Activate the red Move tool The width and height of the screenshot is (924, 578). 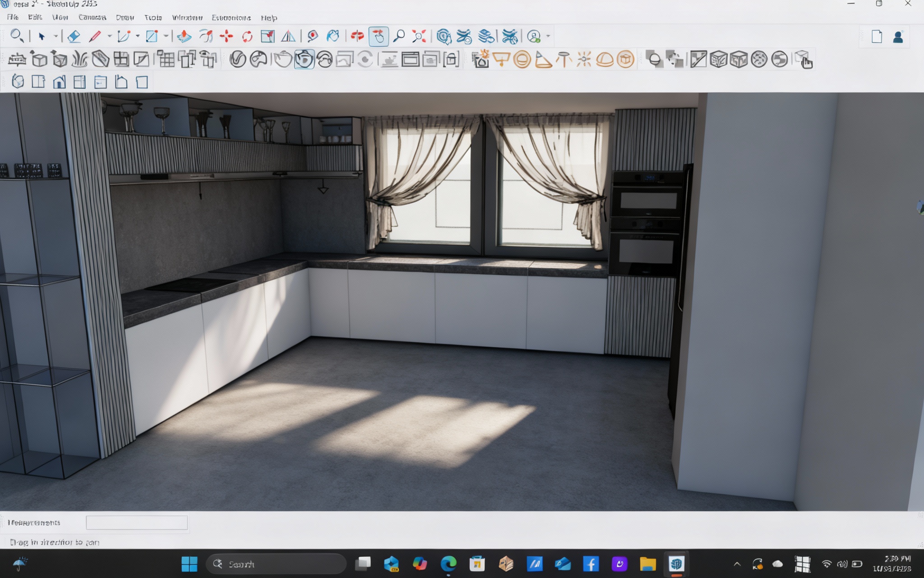click(226, 36)
